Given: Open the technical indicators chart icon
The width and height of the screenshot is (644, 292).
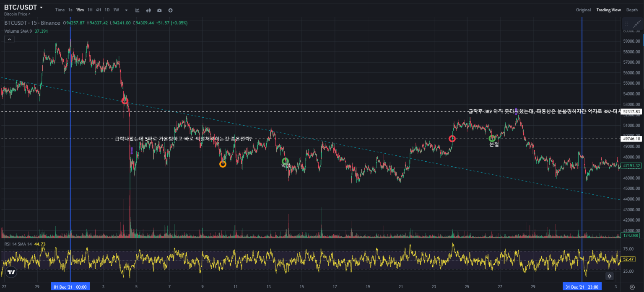Looking at the screenshot, I should coord(138,10).
